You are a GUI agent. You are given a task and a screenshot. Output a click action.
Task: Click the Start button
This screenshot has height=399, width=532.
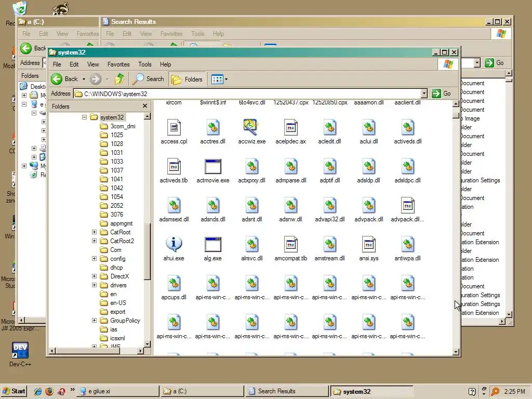click(x=14, y=391)
